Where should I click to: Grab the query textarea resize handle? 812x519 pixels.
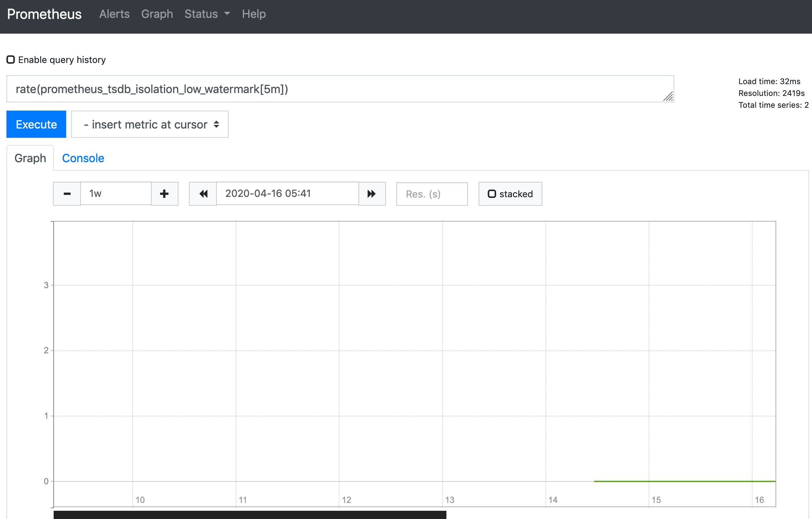pyautogui.click(x=668, y=97)
